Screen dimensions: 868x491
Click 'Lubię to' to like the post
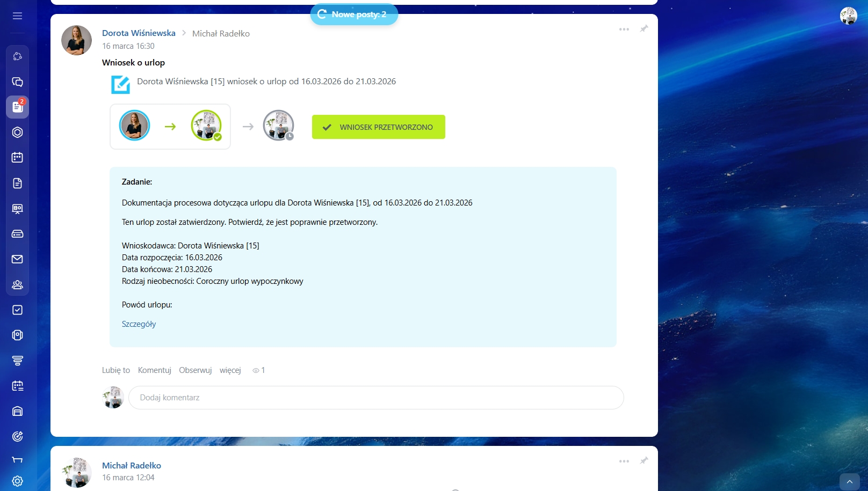[x=116, y=370]
